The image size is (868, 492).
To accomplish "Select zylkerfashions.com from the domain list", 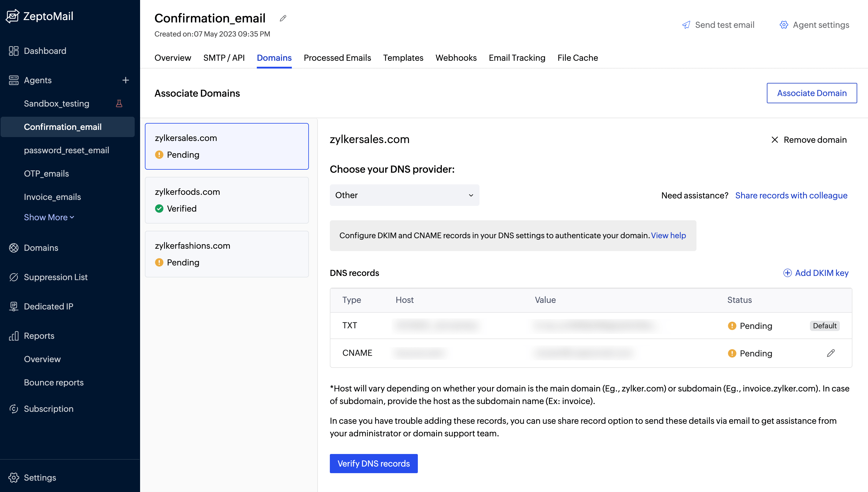I will pyautogui.click(x=226, y=254).
